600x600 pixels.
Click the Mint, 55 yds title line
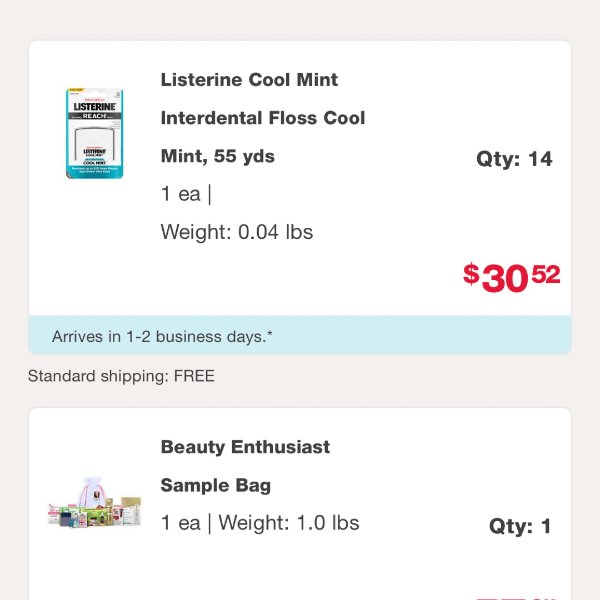[217, 156]
